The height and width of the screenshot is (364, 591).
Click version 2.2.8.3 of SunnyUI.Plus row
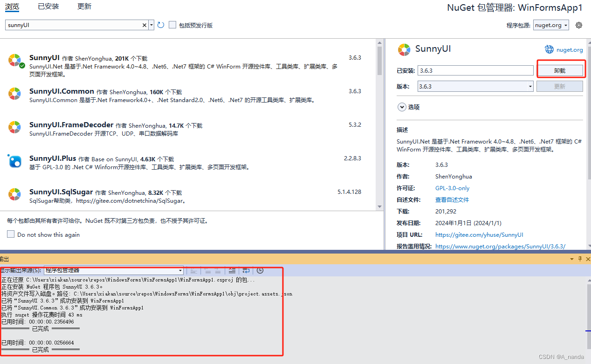(x=352, y=158)
